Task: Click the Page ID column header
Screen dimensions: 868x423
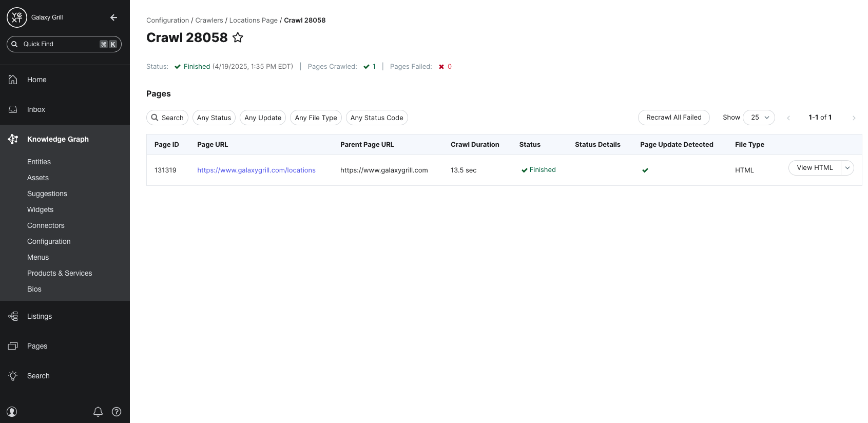Action: (167, 145)
